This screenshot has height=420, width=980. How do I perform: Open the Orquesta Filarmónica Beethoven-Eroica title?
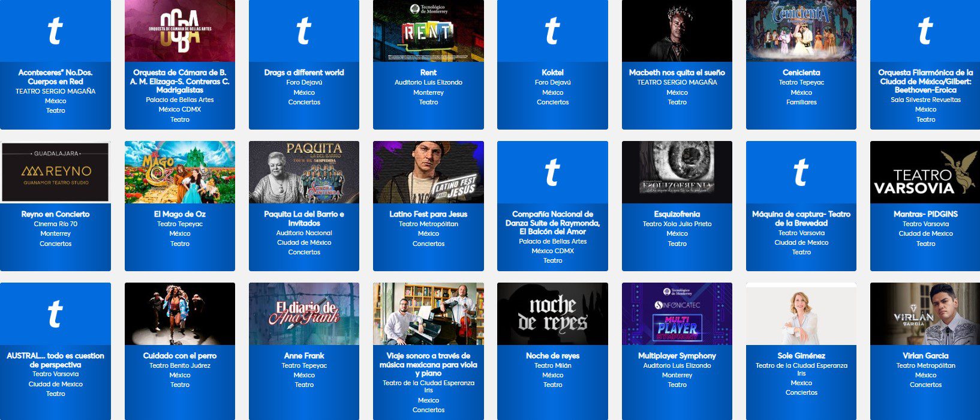click(925, 81)
